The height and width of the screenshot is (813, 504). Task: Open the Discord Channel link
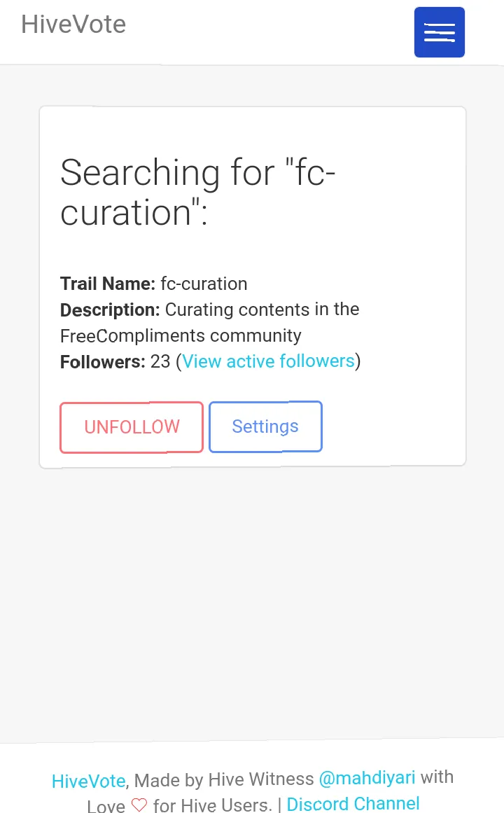click(353, 804)
